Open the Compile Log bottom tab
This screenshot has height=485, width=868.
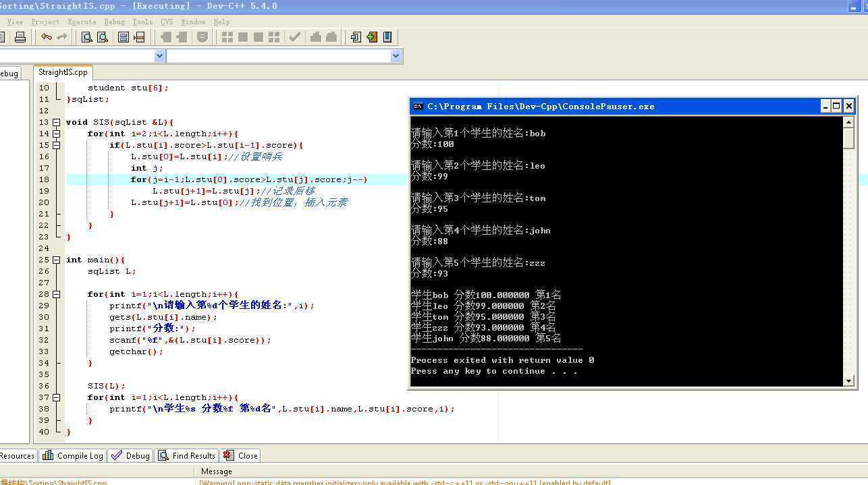click(73, 455)
